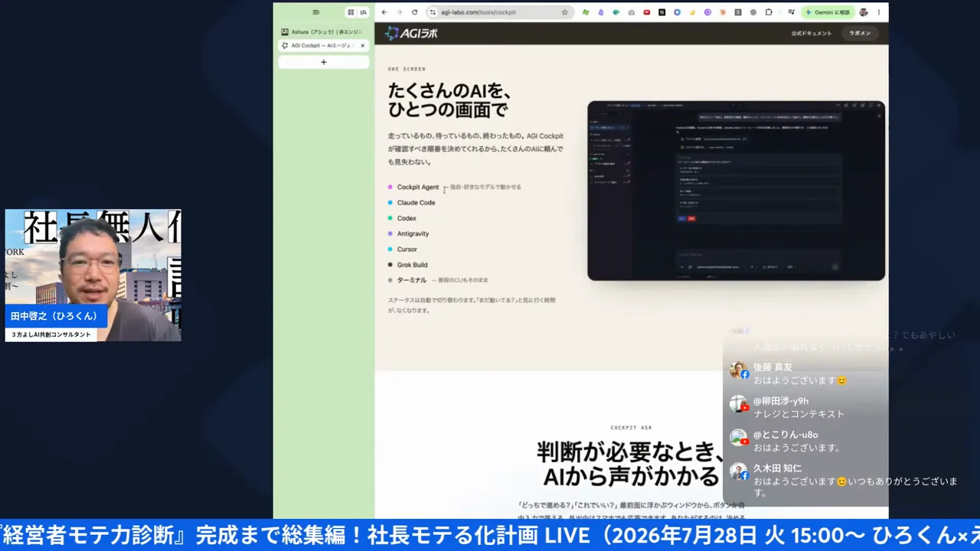Click the agi-labo.com/tools/cockpit address field

tap(499, 12)
